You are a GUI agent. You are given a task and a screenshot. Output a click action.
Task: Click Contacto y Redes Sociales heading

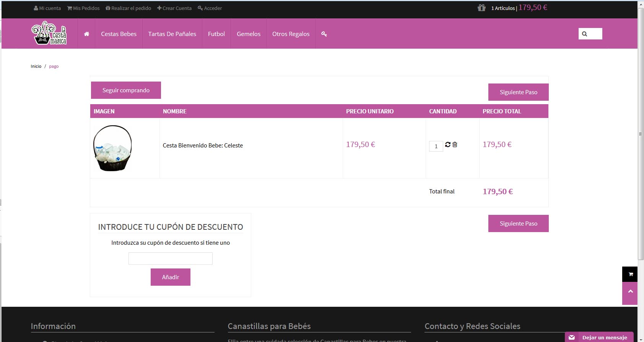473,326
